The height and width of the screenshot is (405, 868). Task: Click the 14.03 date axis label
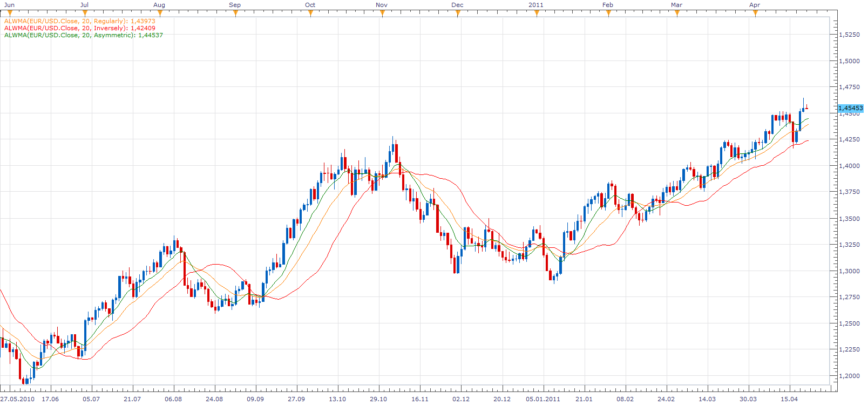pos(707,399)
